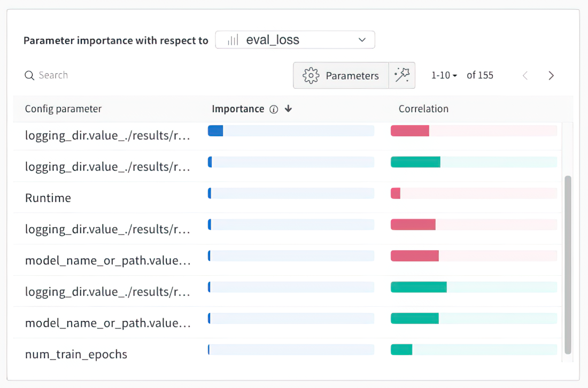Select the Runtime parameter row
The height and width of the screenshot is (388, 588).
[x=287, y=198]
